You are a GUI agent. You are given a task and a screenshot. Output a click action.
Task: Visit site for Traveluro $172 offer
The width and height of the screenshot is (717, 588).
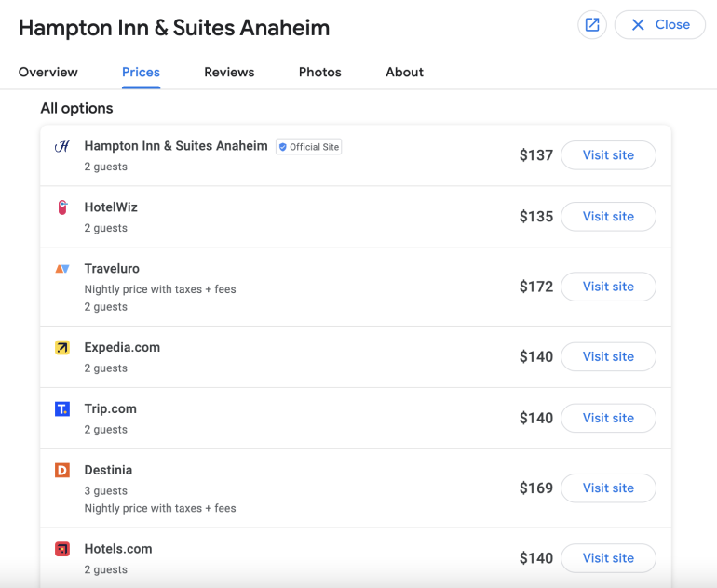coord(608,287)
